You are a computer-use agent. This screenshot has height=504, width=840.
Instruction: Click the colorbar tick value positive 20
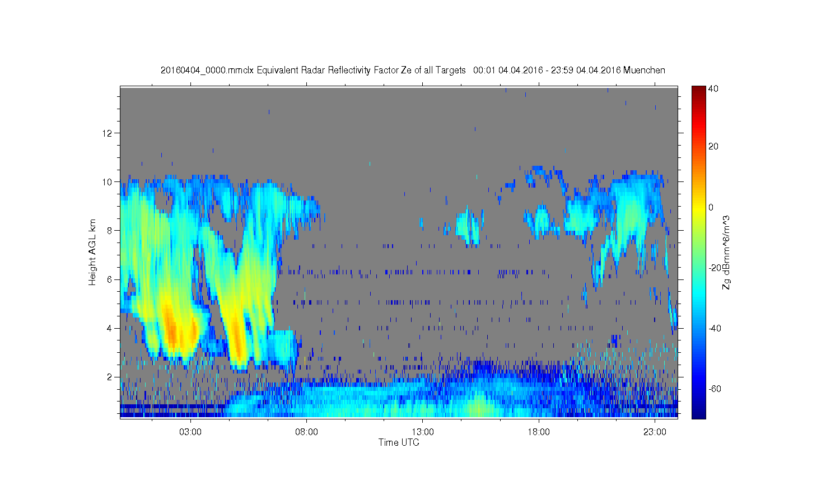(713, 147)
